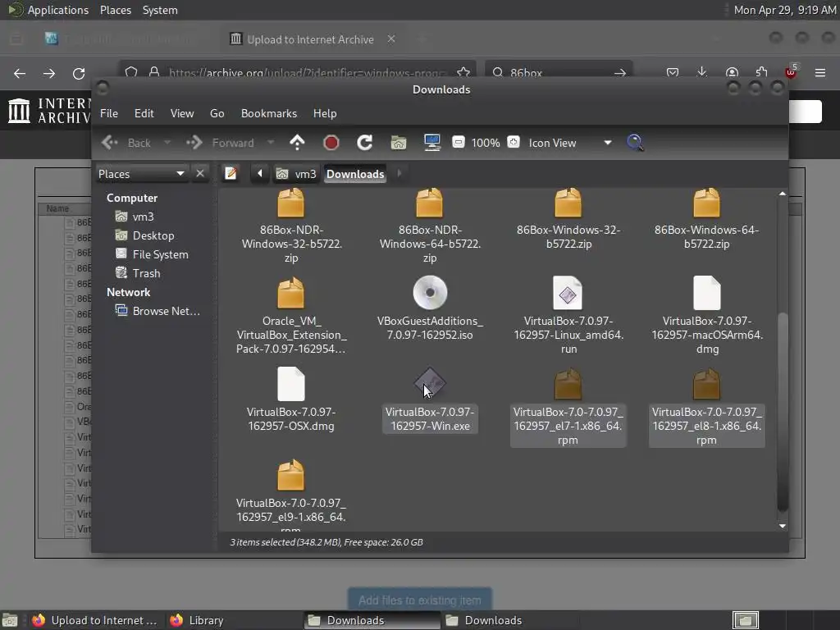Open the Edit menu
The height and width of the screenshot is (630, 840).
(144, 113)
